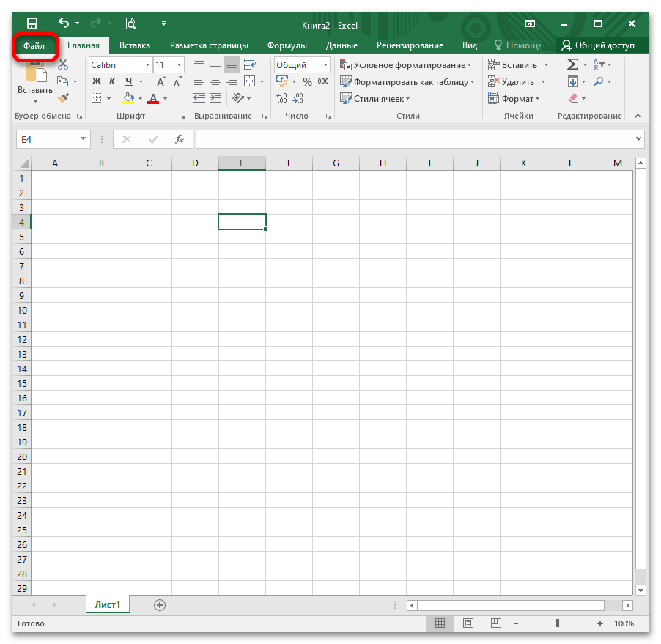Decrease decimal places

[x=298, y=98]
